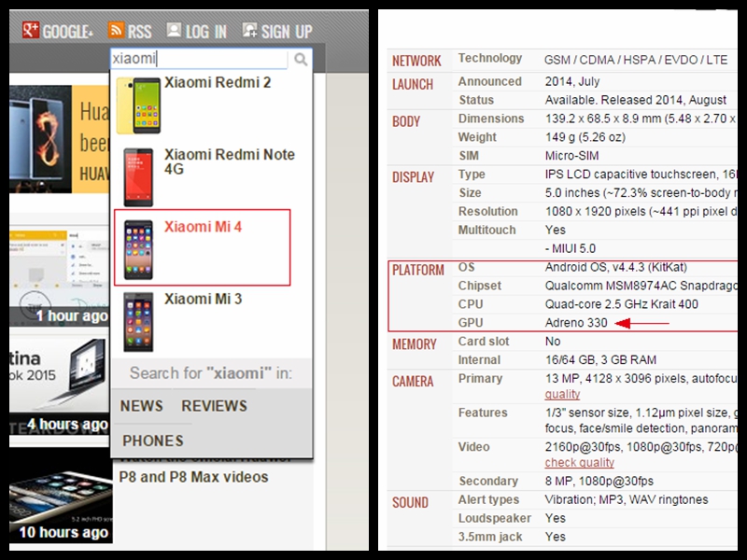Screen dimensions: 747x560
Task: Click the Google+ red icon
Action: (31, 30)
